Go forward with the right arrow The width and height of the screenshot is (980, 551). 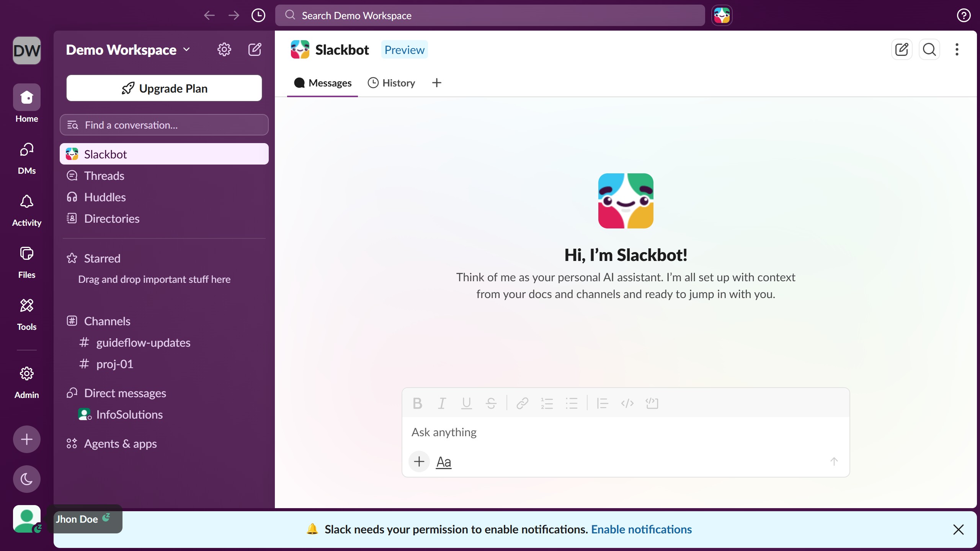(x=234, y=15)
